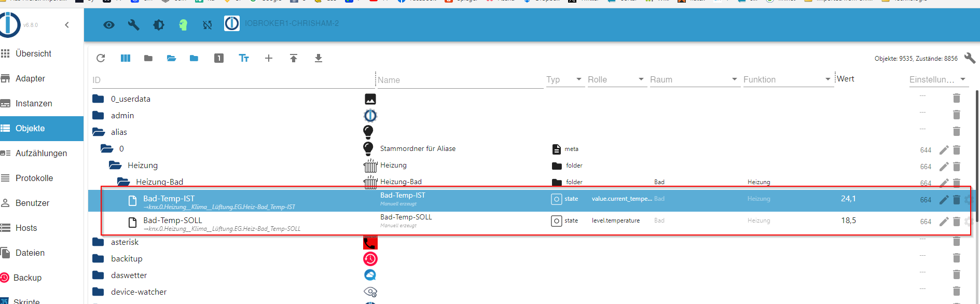Screen dimensions: 980x304
Task: Toggle the columns view icon
Action: 126,58
